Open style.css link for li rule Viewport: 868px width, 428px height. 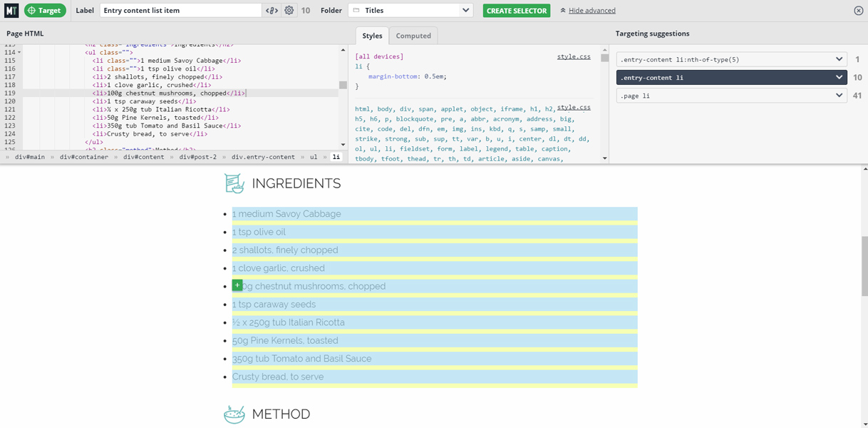pyautogui.click(x=574, y=56)
